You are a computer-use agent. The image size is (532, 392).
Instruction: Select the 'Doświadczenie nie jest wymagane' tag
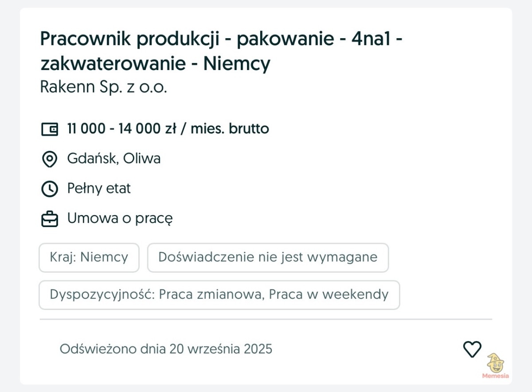coord(268,257)
